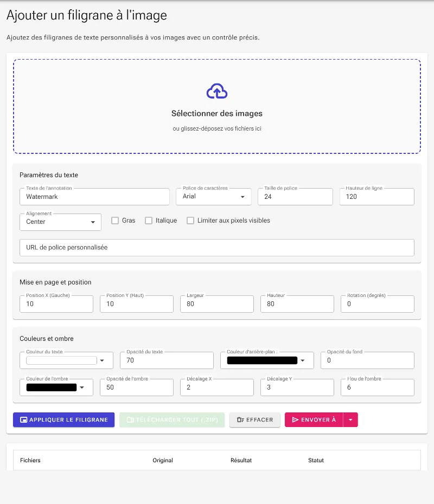The image size is (434, 504).
Task: Focus the Flou de l'ombre field
Action: pos(378,387)
